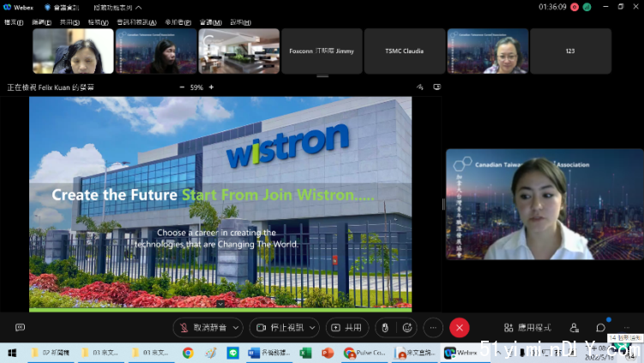Open the 會議(M) menu
This screenshot has width=644, height=363.
coord(211,22)
